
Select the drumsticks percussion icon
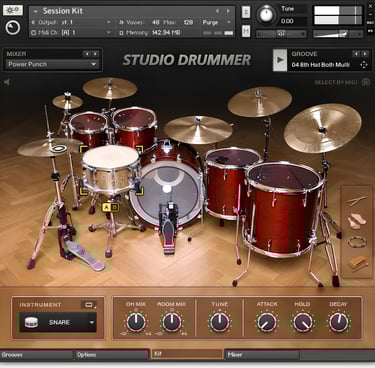(356, 200)
